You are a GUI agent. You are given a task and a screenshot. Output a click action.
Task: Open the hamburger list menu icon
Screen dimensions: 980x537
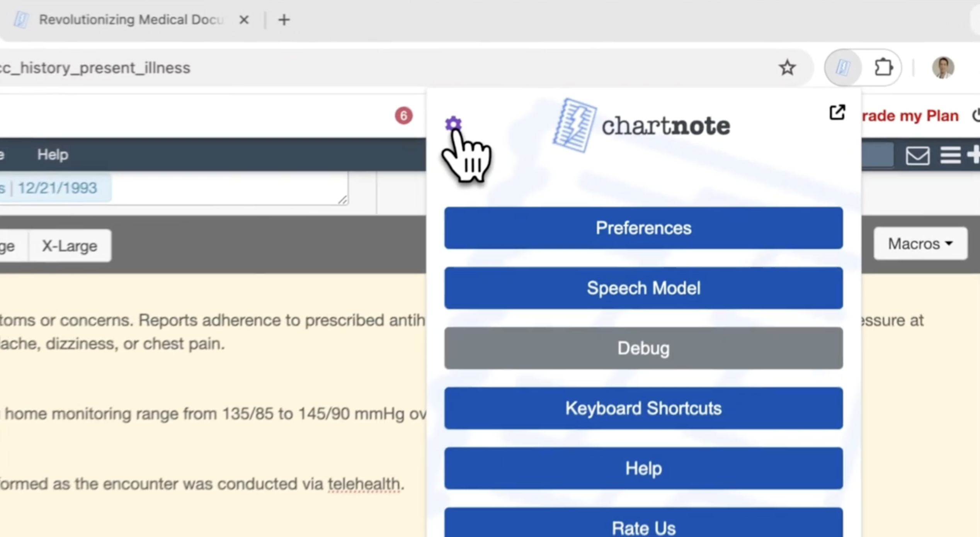(950, 155)
